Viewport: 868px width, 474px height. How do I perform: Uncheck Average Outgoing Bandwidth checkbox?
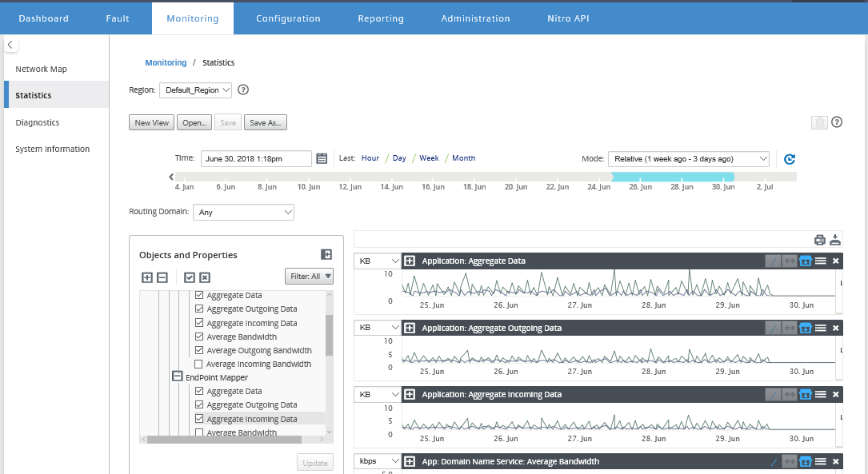pos(199,350)
